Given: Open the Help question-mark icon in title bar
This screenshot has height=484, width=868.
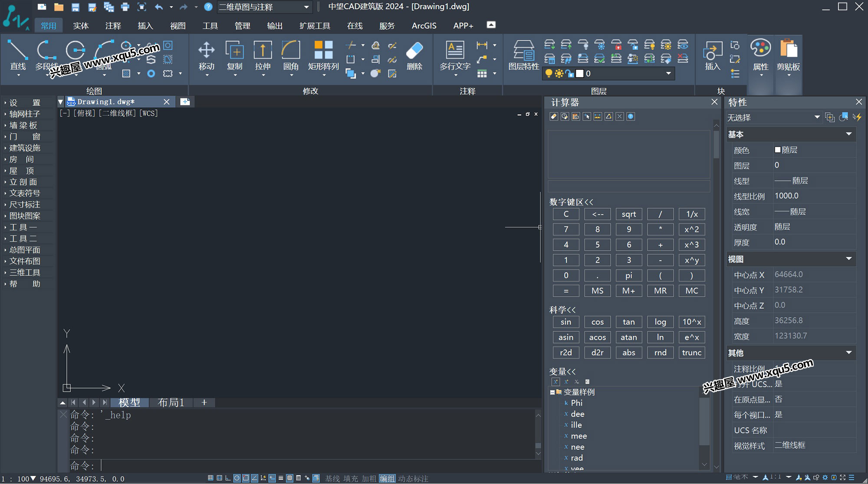Looking at the screenshot, I should coord(208,7).
